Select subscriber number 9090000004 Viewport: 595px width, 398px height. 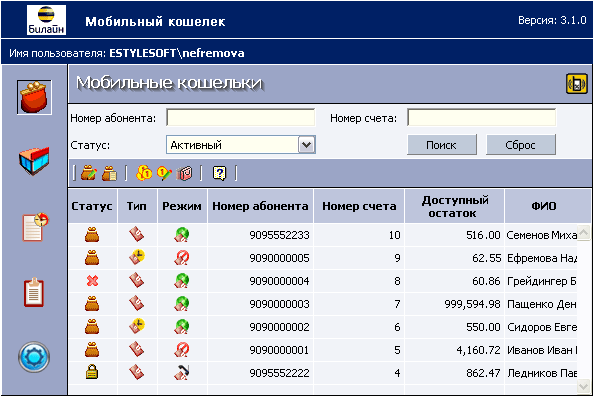[279, 281]
